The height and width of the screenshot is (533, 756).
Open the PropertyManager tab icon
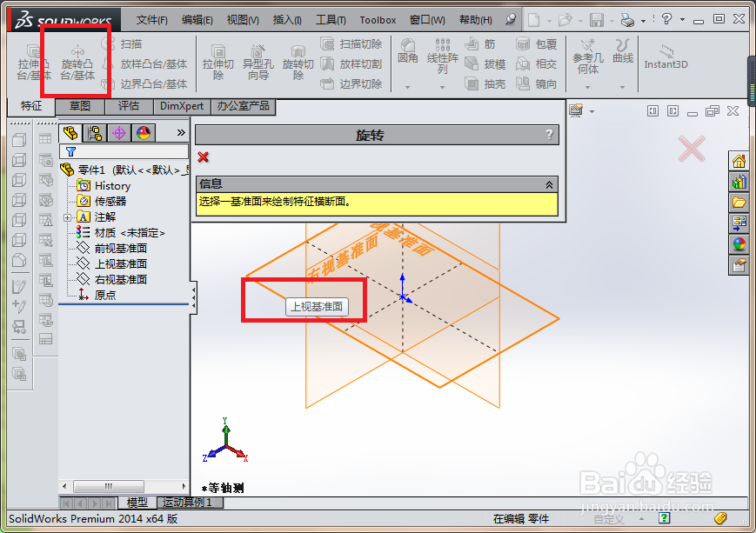click(95, 132)
